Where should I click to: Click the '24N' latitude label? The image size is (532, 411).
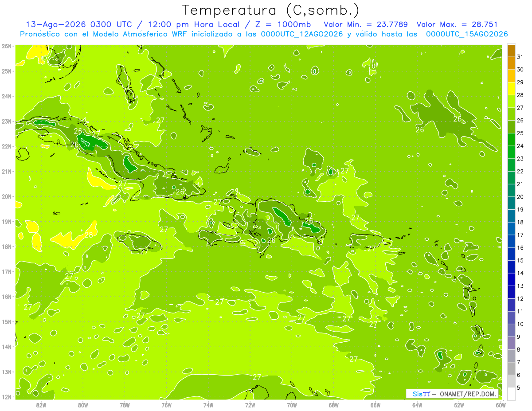click(x=7, y=96)
